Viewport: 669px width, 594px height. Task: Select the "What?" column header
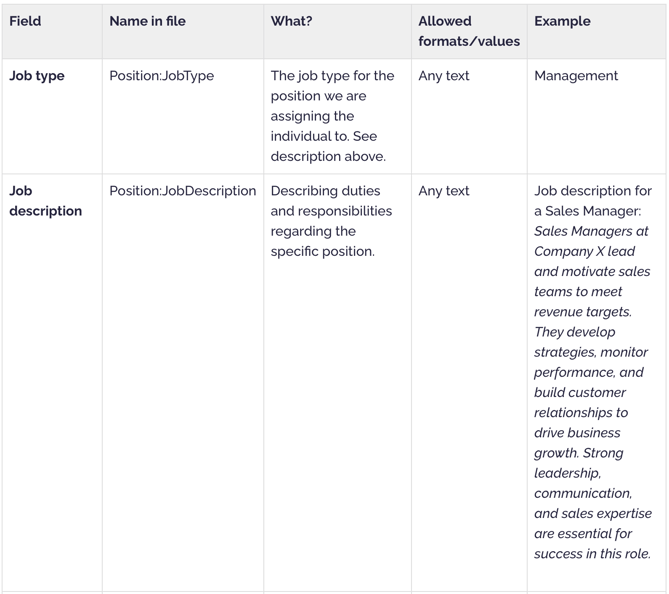point(291,21)
